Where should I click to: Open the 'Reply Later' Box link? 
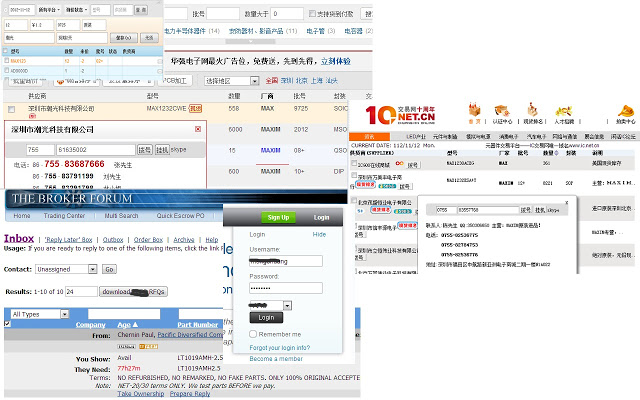(x=69, y=240)
